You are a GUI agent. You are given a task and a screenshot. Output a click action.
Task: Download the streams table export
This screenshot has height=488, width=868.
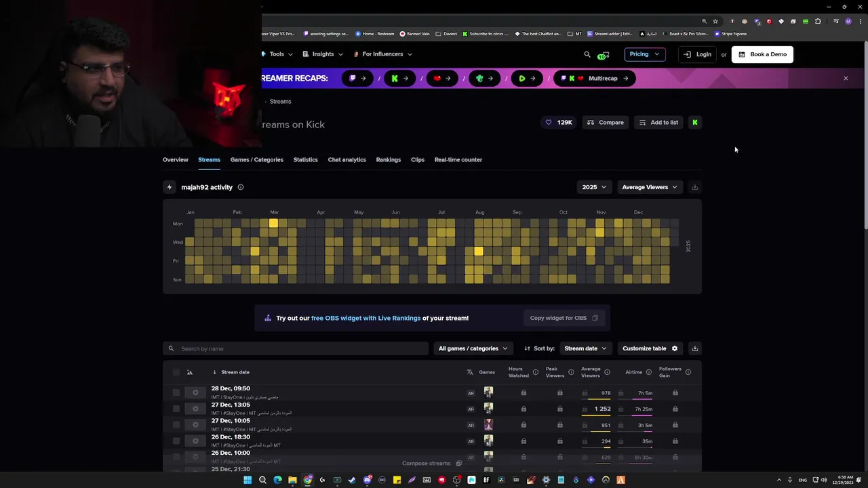[694, 348]
